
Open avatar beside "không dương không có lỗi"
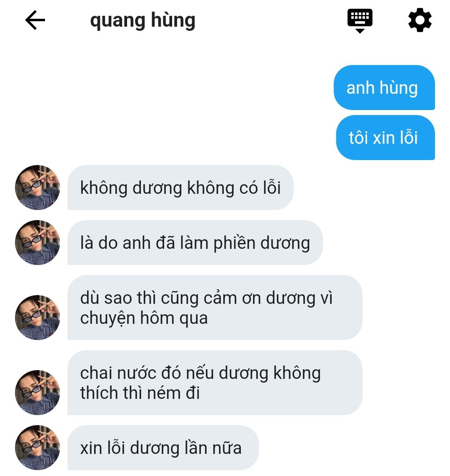[37, 187]
